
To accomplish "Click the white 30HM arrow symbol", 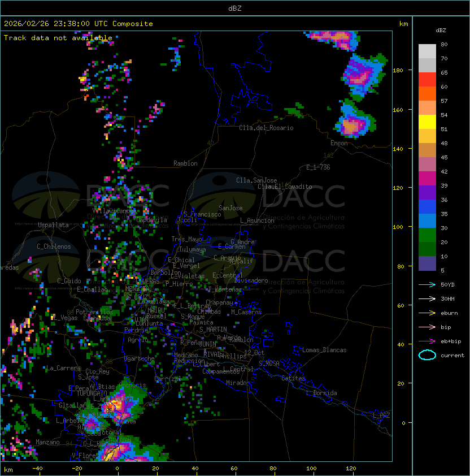I will [427, 298].
